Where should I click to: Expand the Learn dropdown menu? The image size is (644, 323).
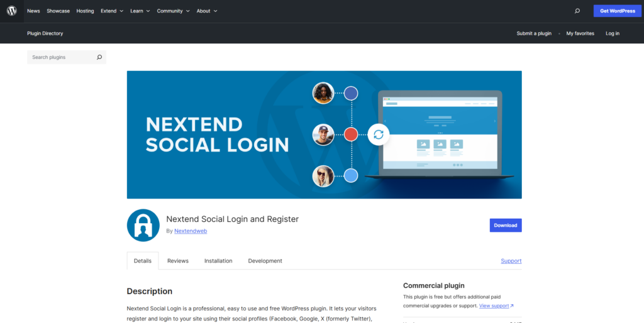click(140, 11)
